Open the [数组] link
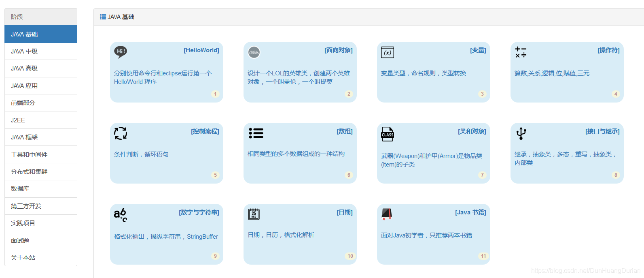Viewport: 644px width, 278px height. (x=345, y=131)
